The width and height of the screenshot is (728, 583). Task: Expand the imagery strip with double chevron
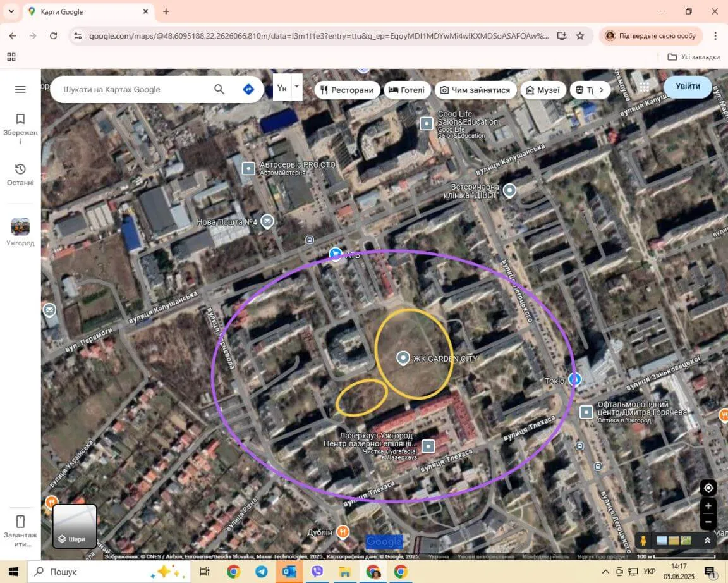coord(707,541)
